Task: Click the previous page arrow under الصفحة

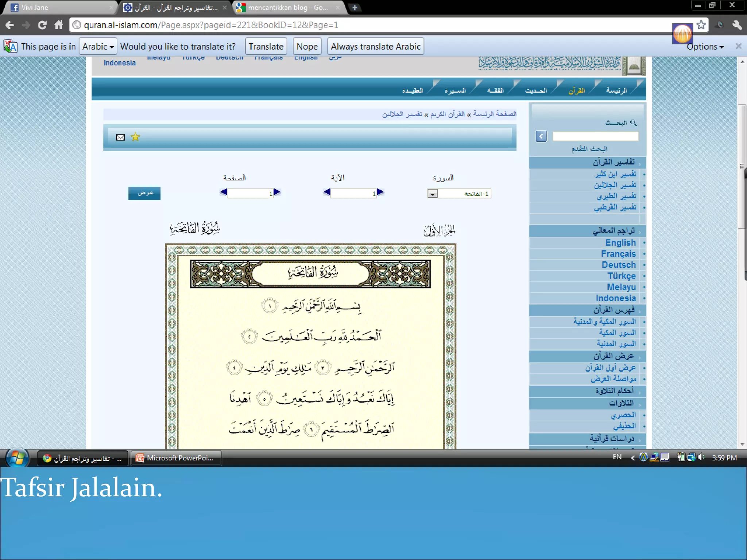Action: click(x=224, y=192)
